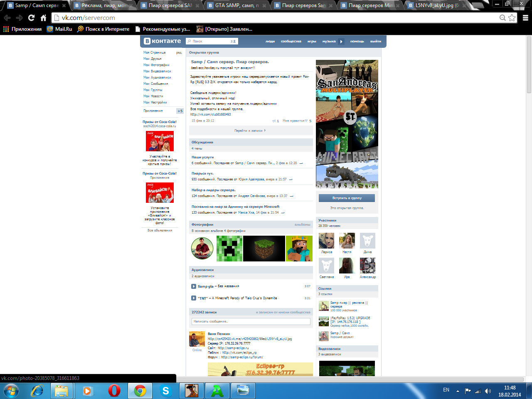This screenshot has width=532, height=399.
Task: Click к записям от имени сообщества
Action: point(283,312)
